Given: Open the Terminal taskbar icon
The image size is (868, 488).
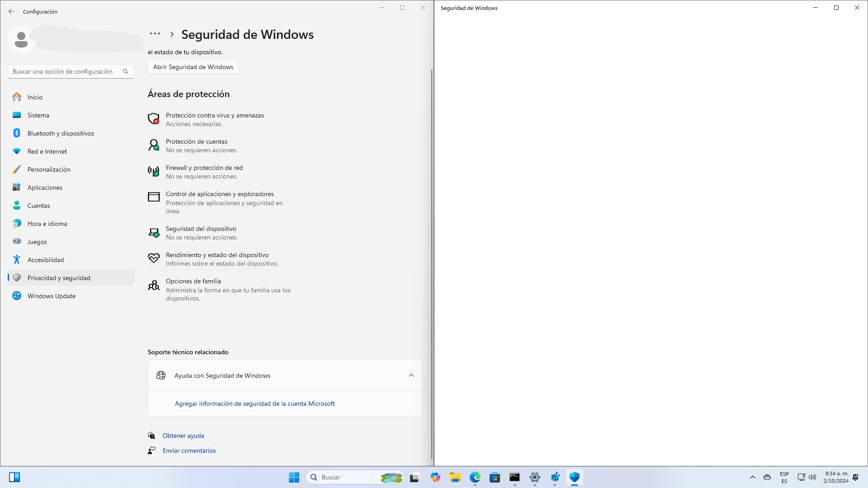Looking at the screenshot, I should (x=515, y=477).
